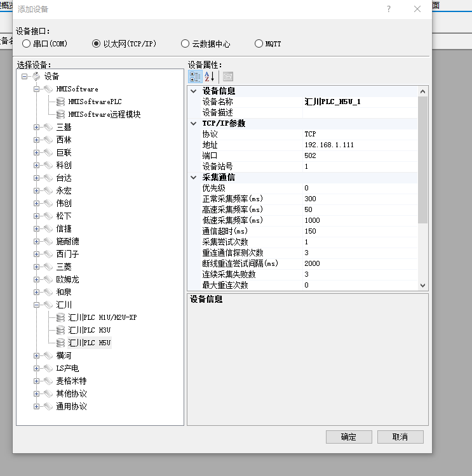Collapse the TCP/IP参数 property category
Viewport: 472px width, 476px height.
194,123
